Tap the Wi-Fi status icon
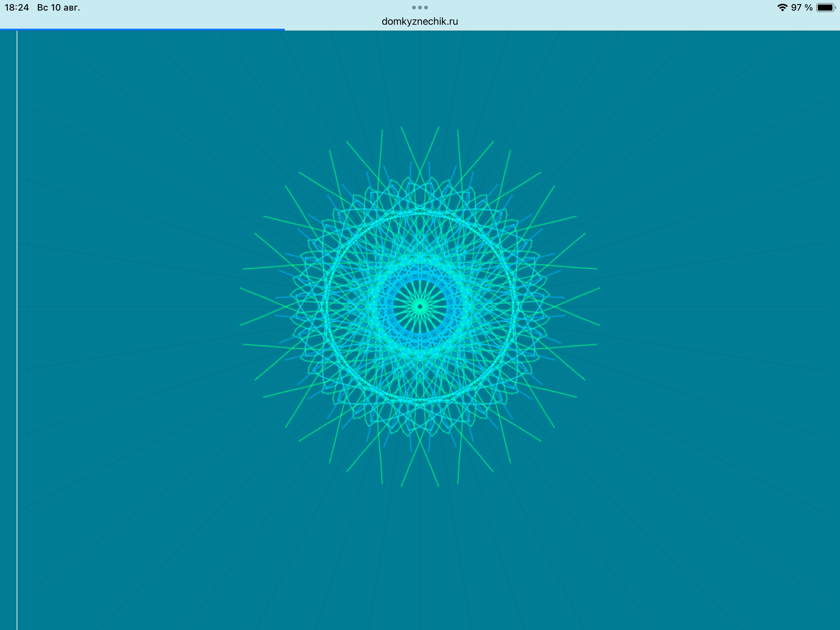This screenshot has width=840, height=630. [x=782, y=8]
